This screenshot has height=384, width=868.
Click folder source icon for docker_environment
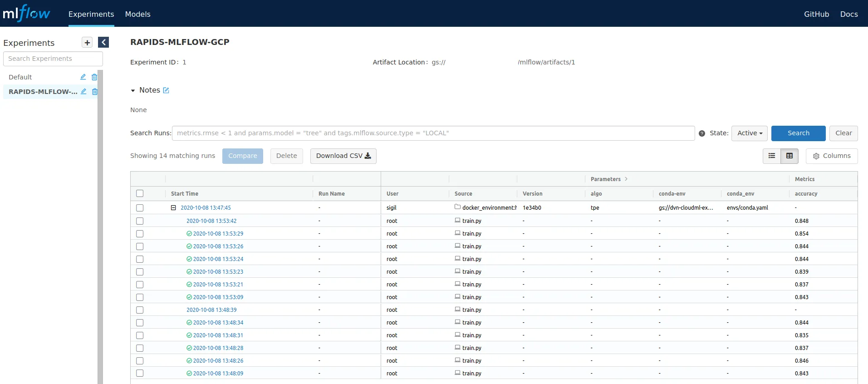[457, 207]
